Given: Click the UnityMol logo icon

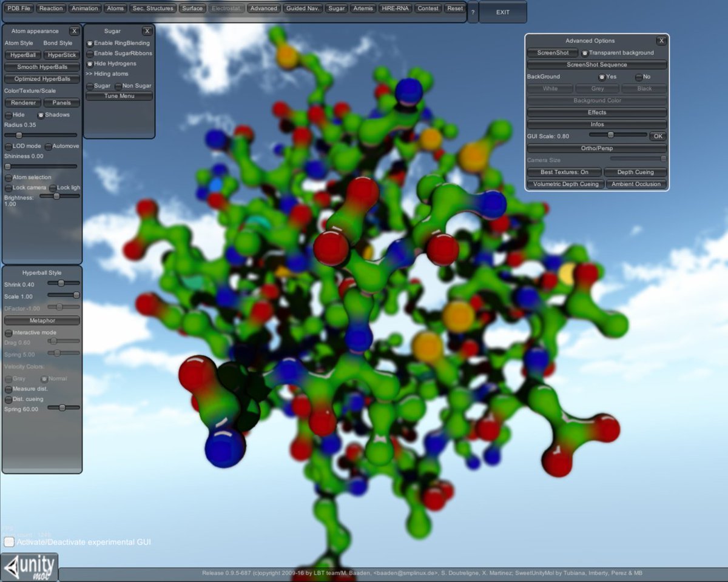Looking at the screenshot, I should 29,567.
